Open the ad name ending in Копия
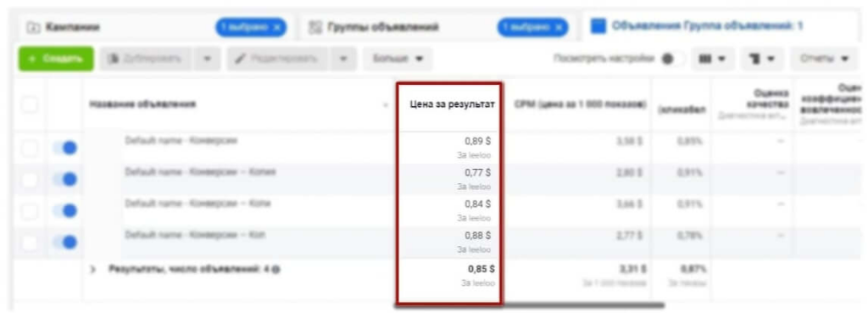The image size is (868, 313). (x=200, y=172)
